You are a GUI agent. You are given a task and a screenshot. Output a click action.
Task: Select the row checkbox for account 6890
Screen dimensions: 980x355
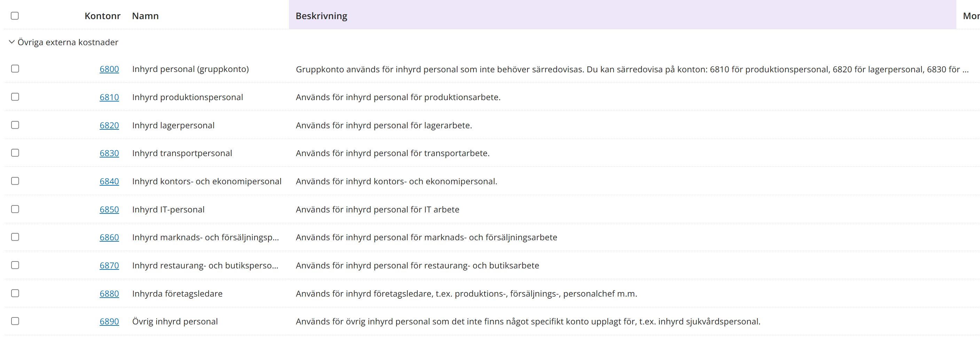tap(15, 321)
